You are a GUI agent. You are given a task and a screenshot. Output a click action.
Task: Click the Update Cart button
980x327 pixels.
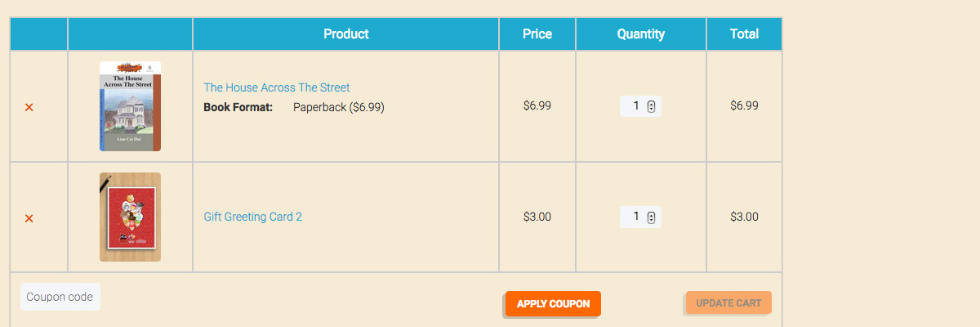tap(728, 302)
